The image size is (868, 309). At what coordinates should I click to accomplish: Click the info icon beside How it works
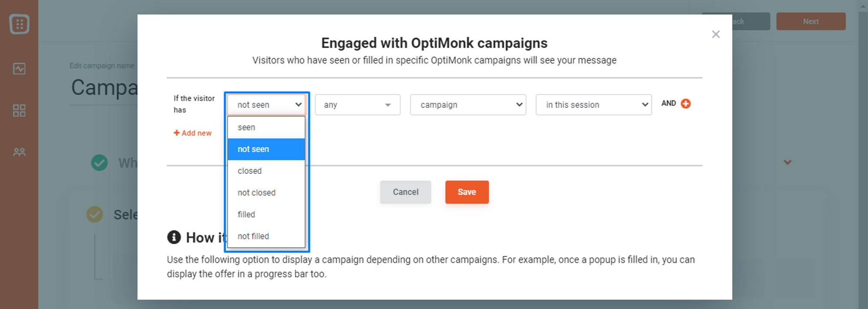click(174, 237)
